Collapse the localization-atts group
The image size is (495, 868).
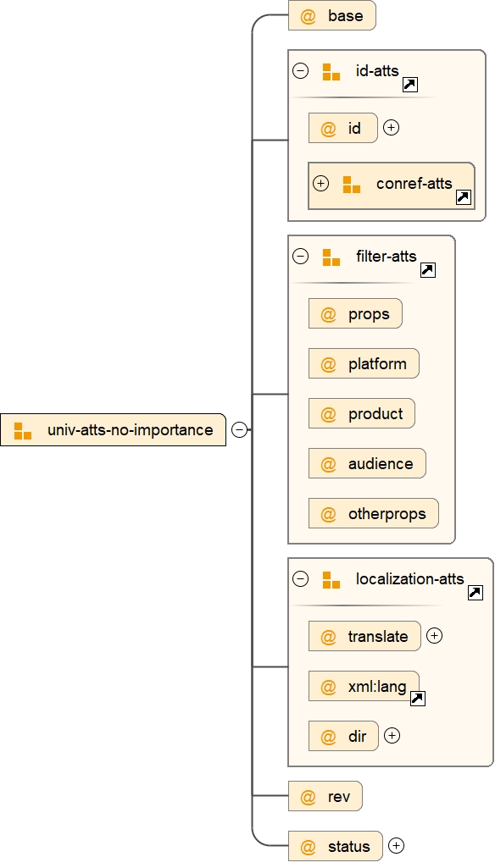[300, 579]
